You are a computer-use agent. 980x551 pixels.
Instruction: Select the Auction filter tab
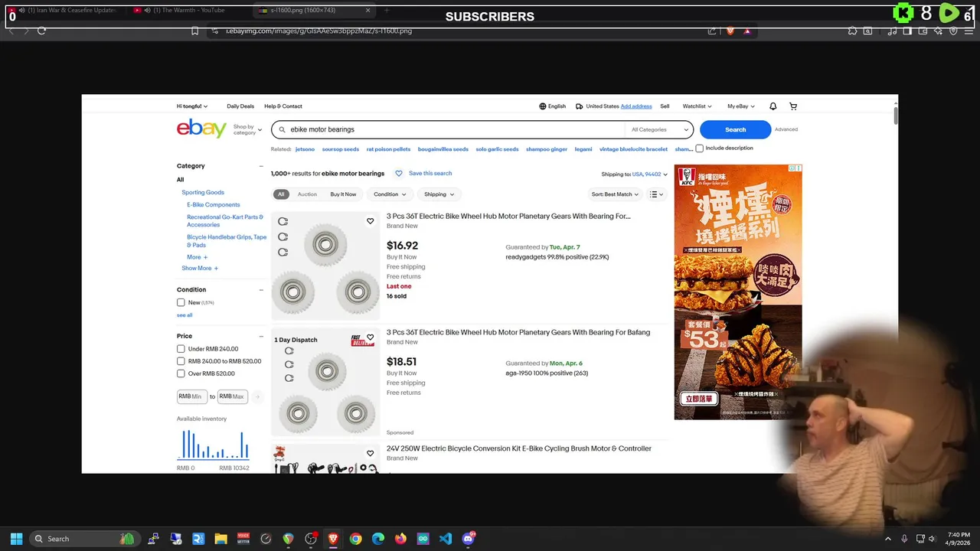click(x=307, y=194)
